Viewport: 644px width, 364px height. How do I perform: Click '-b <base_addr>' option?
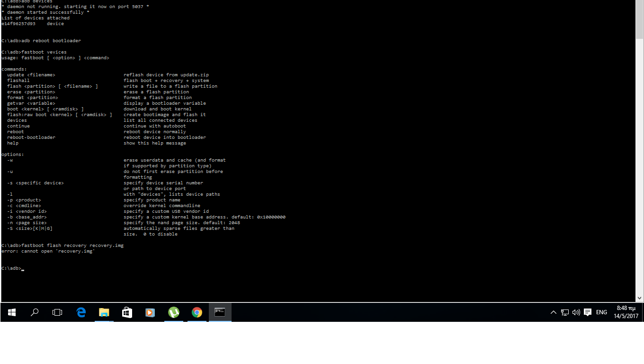point(27,217)
